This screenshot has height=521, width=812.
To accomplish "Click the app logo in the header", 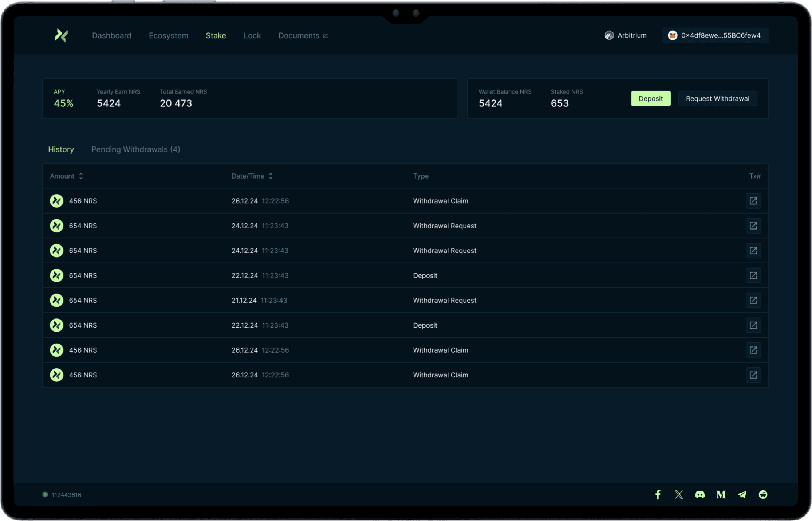I will [x=61, y=35].
